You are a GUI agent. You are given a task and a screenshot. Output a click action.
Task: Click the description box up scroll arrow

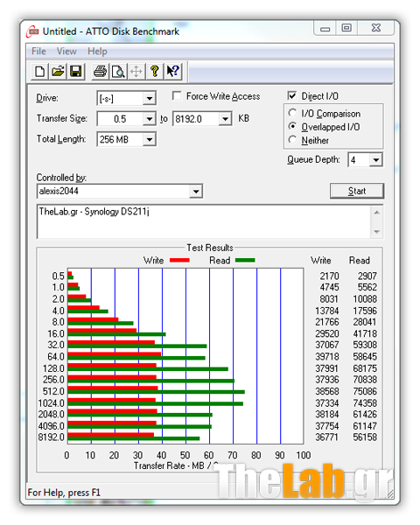pos(377,213)
